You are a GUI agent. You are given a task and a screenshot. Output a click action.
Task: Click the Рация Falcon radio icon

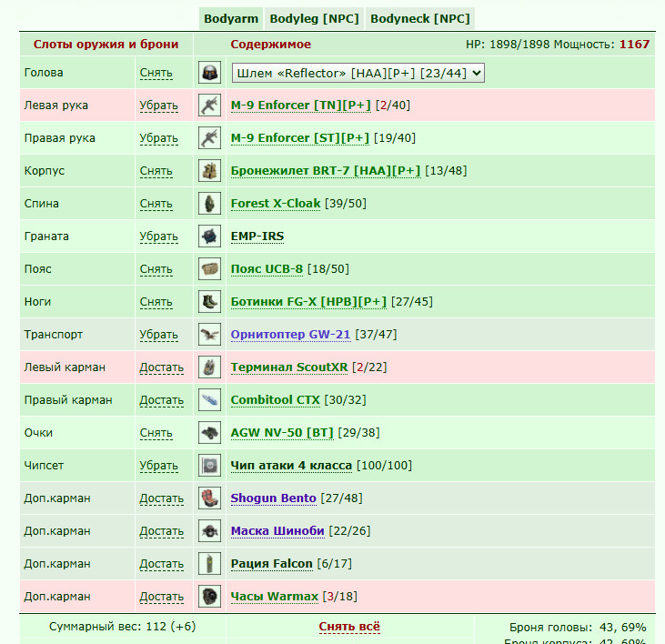209,563
